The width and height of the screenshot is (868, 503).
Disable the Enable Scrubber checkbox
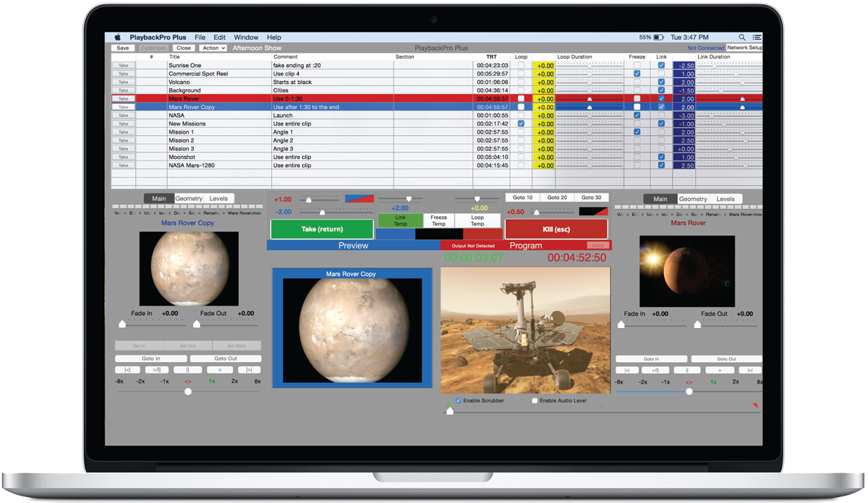pos(459,400)
